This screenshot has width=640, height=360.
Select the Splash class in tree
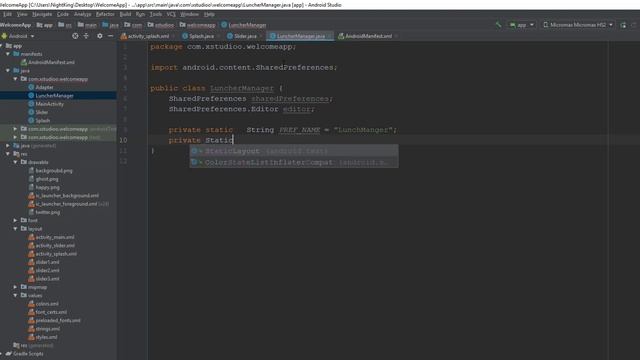[x=39, y=120]
